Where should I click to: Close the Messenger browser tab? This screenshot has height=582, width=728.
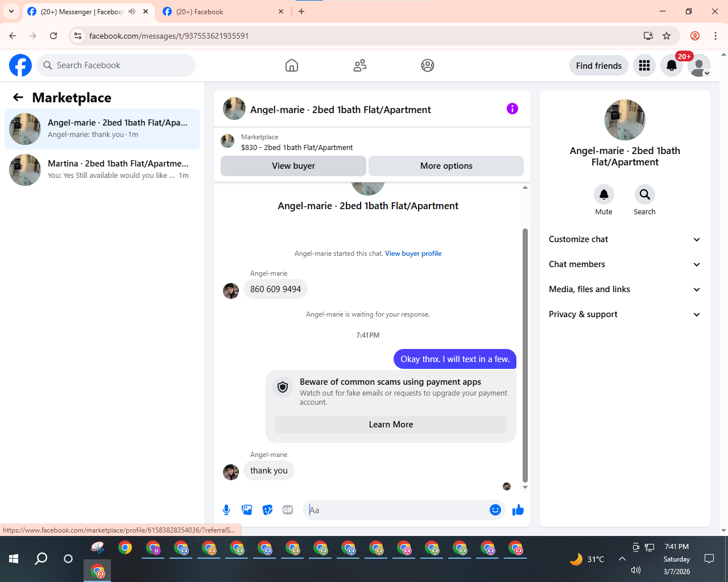pos(146,11)
